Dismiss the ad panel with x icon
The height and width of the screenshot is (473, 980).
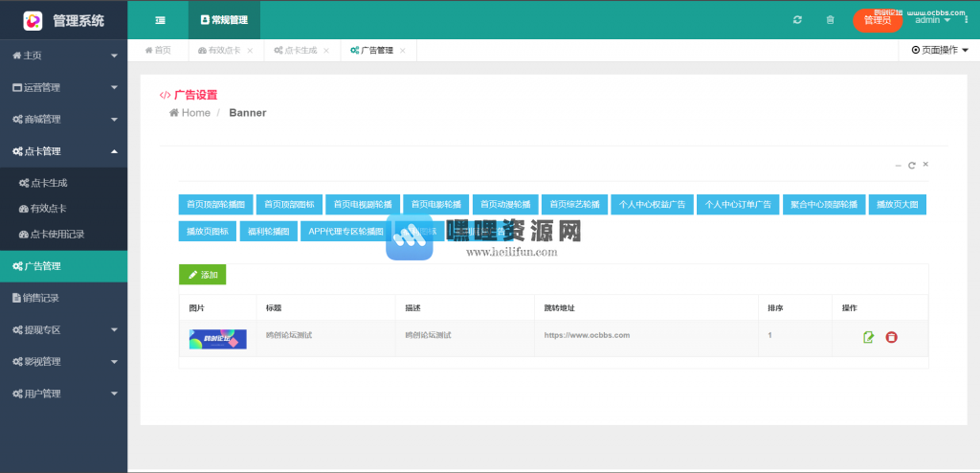[x=925, y=164]
